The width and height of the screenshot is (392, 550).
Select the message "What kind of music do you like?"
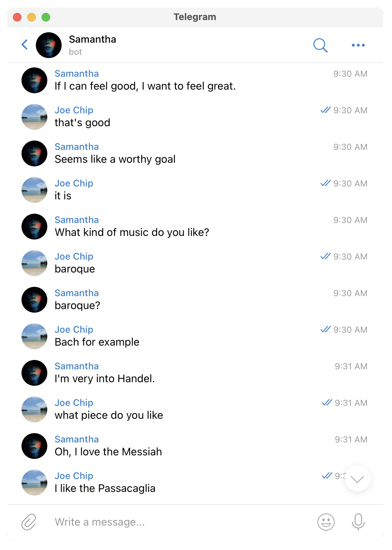pyautogui.click(x=132, y=232)
